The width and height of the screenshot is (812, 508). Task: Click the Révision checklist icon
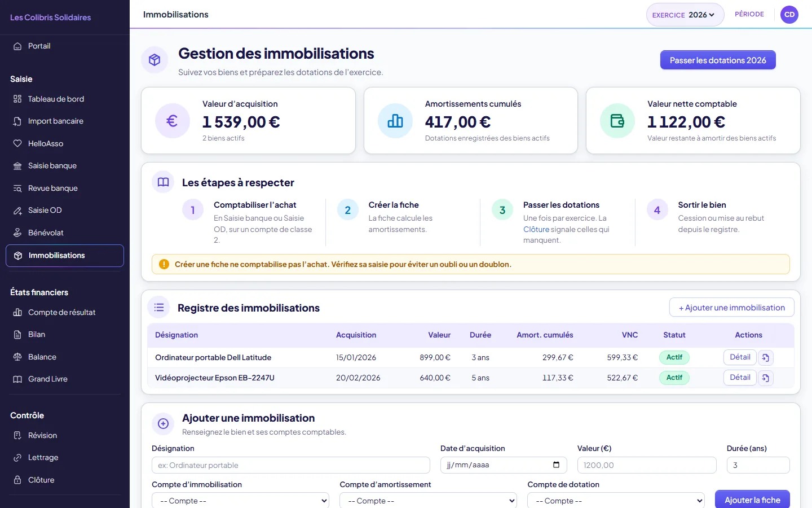17,436
